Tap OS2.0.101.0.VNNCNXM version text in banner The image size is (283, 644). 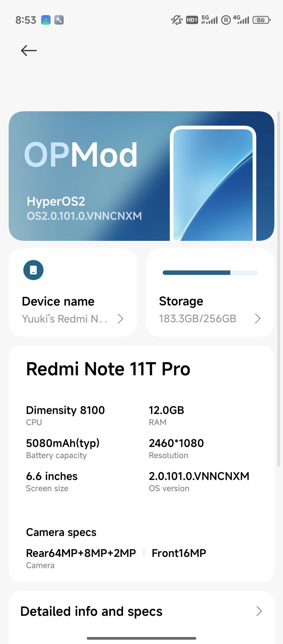pos(84,216)
